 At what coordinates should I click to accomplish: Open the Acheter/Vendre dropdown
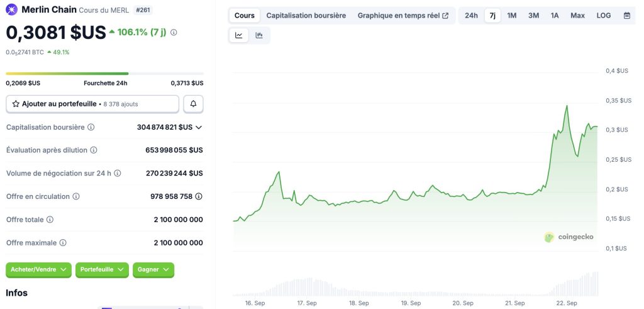coord(39,269)
